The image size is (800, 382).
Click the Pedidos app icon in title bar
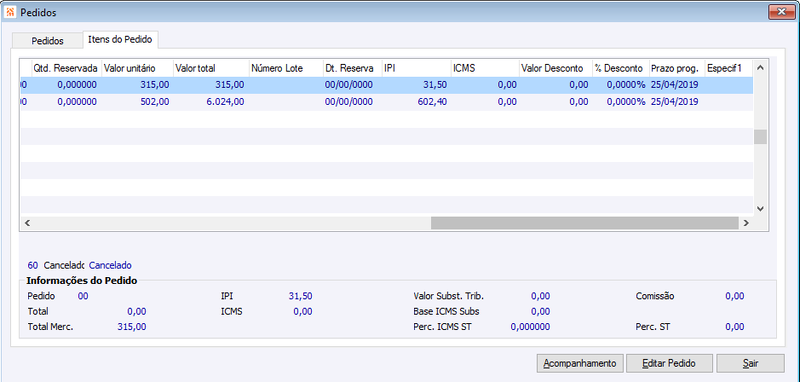tap(10, 12)
